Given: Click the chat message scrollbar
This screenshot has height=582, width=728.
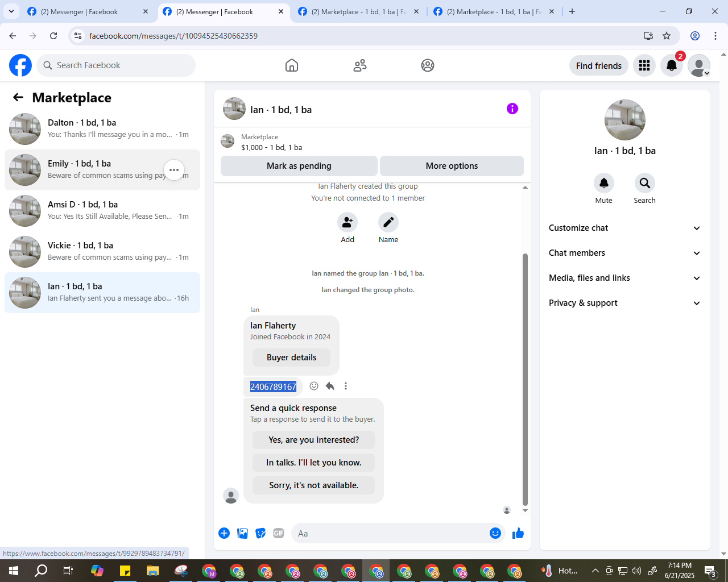Looking at the screenshot, I should 525,379.
